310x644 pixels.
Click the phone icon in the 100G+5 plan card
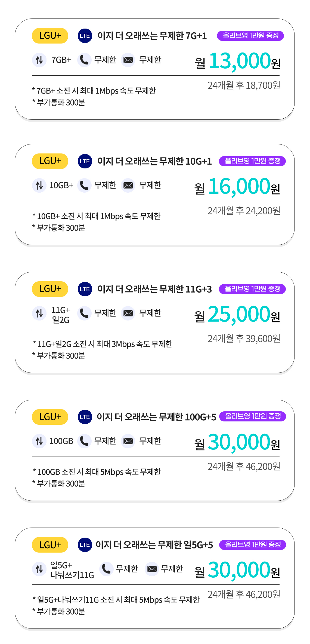(84, 441)
